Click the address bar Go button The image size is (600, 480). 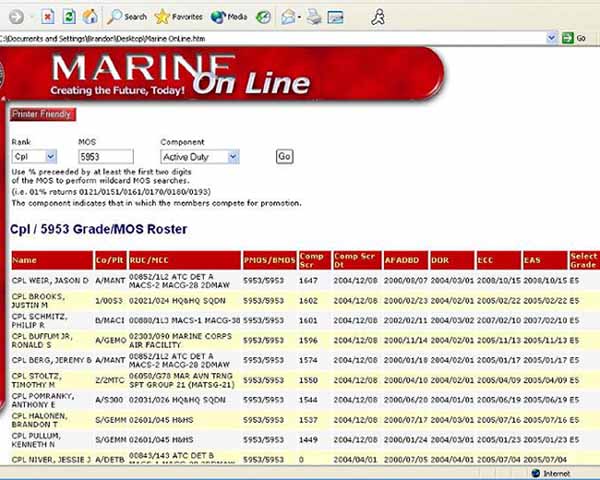coord(574,38)
